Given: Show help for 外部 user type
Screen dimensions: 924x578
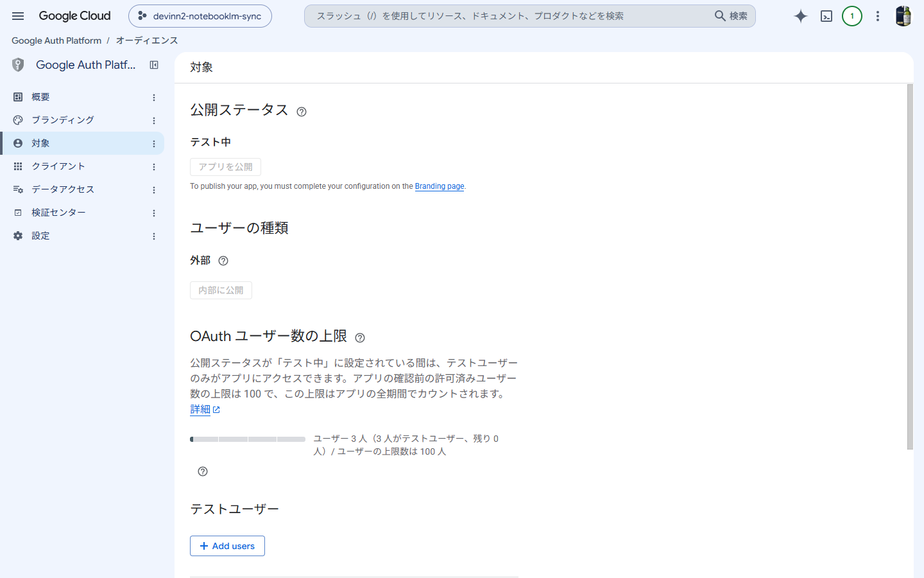Looking at the screenshot, I should (223, 261).
